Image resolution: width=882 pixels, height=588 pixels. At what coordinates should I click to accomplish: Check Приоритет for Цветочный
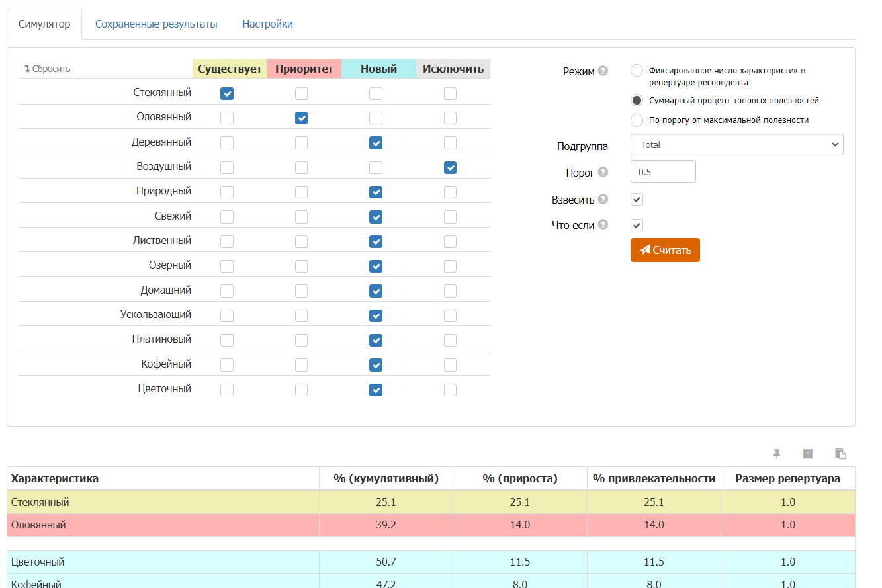click(302, 390)
